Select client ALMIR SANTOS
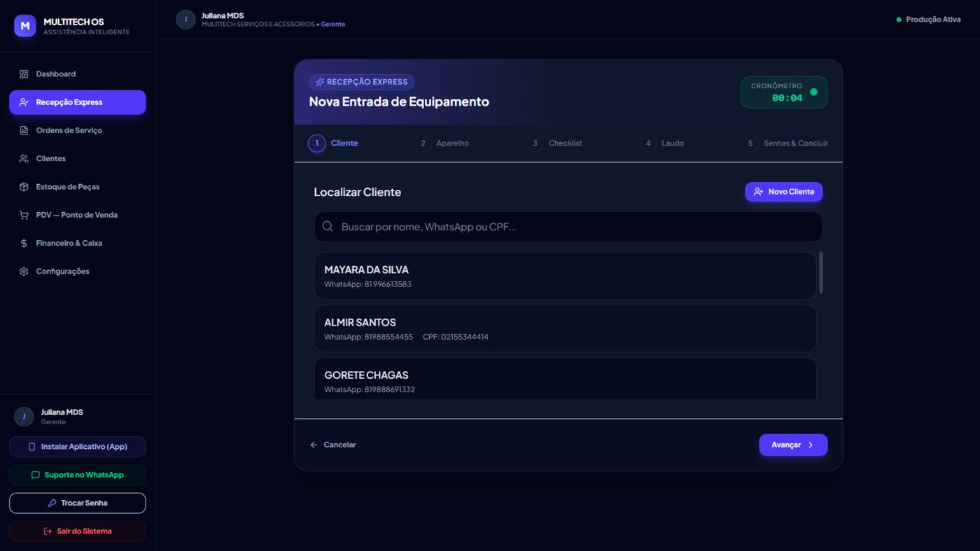The width and height of the screenshot is (980, 551). (x=565, y=328)
